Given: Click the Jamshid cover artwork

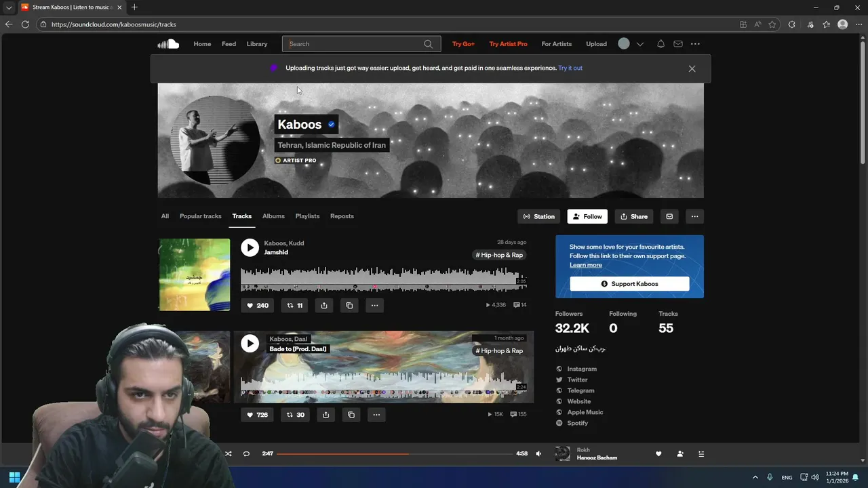Looking at the screenshot, I should (194, 274).
